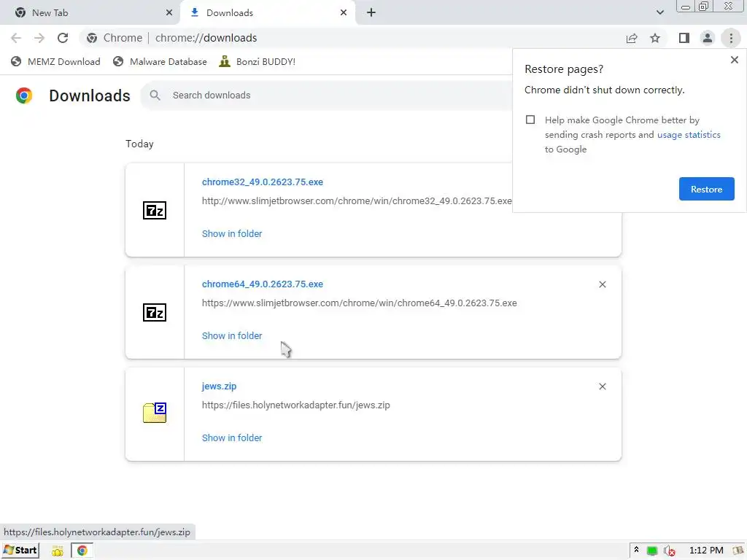
Task: Close the New Tab tab
Action: click(x=169, y=13)
